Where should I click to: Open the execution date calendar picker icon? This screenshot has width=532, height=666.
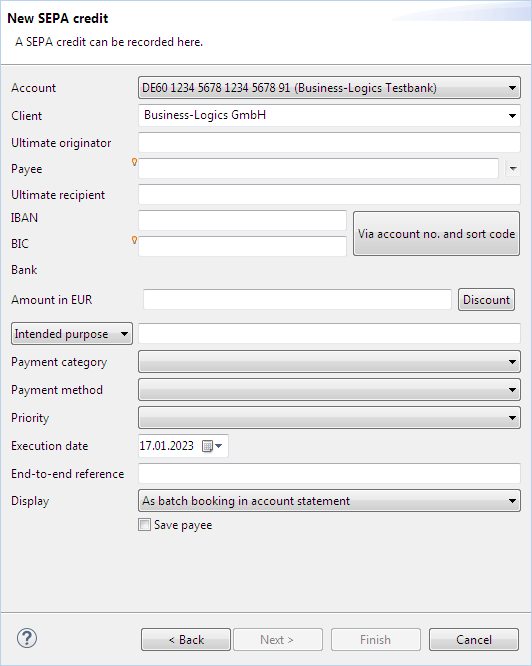pos(212,446)
